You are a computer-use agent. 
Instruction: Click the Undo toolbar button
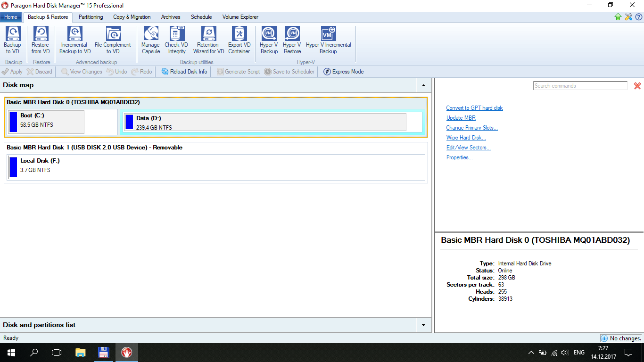click(116, 72)
